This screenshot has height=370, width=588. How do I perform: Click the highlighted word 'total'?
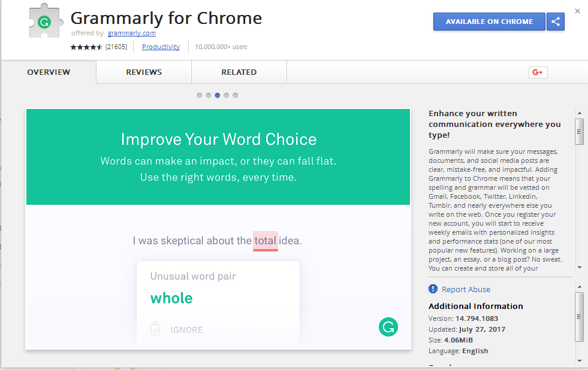pyautogui.click(x=265, y=241)
